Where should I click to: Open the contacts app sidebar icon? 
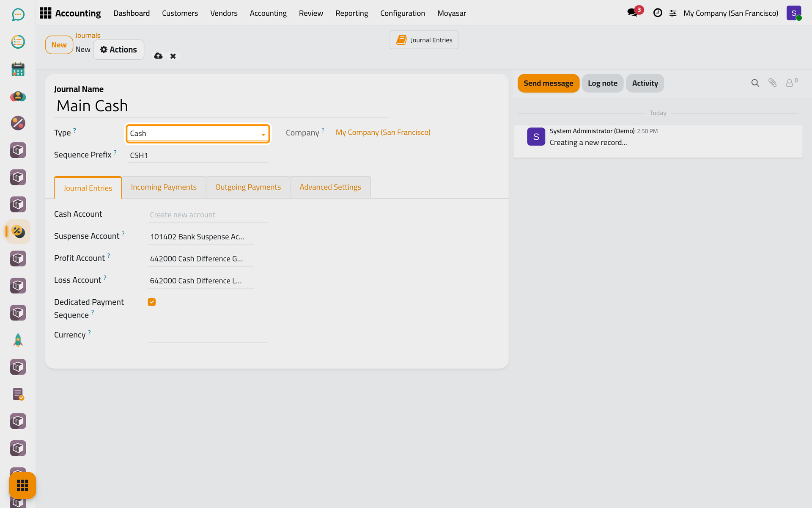click(18, 96)
